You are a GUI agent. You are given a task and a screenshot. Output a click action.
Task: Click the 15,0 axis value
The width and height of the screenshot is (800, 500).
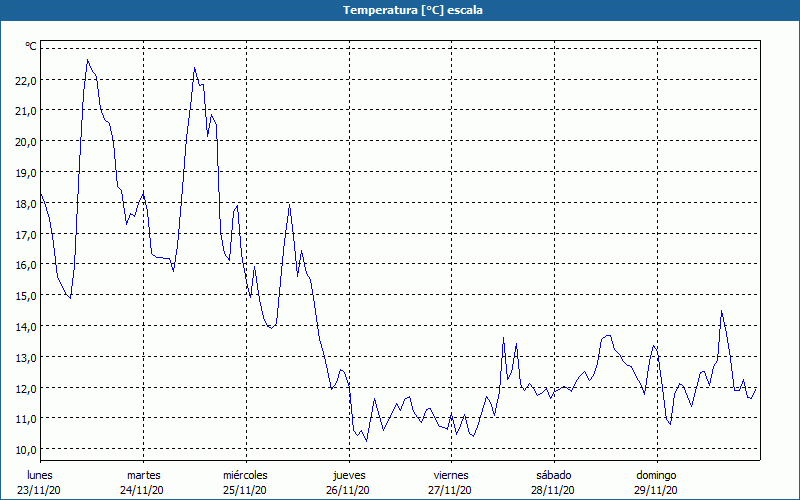coord(26,296)
